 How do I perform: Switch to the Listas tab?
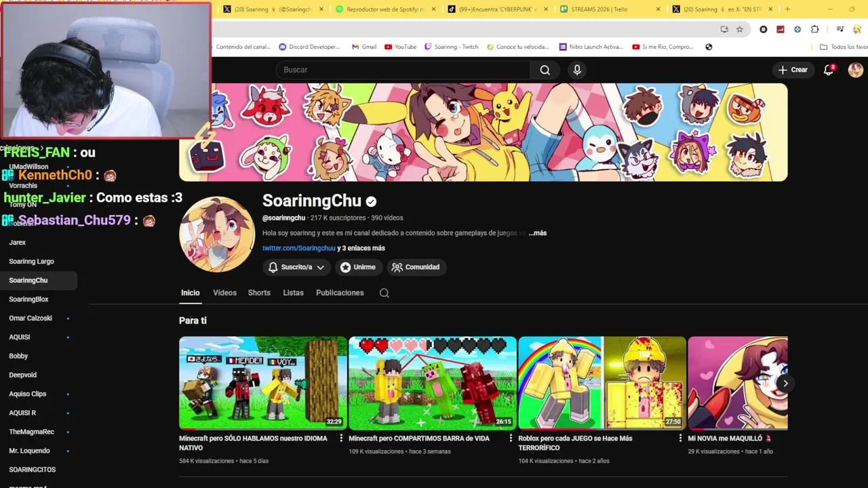click(x=293, y=293)
